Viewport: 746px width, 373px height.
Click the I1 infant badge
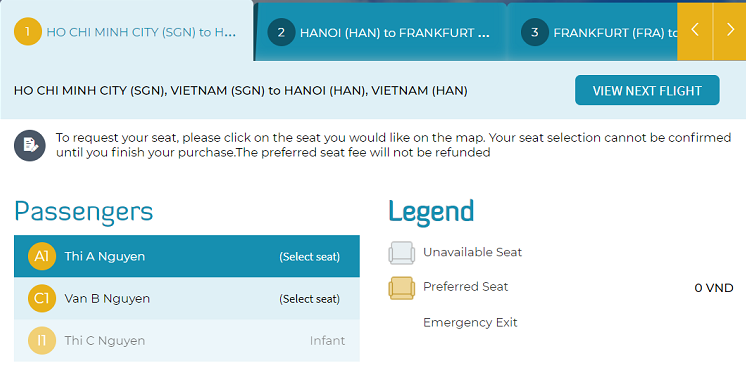[42, 341]
